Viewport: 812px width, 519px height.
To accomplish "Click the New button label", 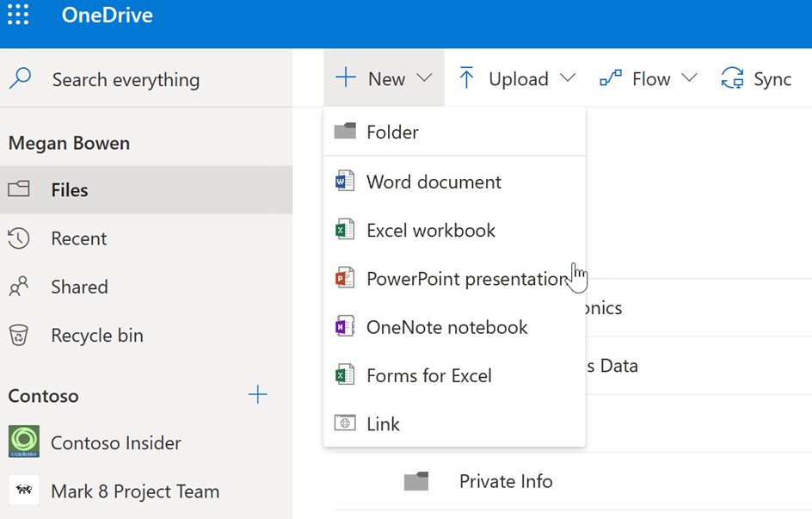I will (386, 78).
